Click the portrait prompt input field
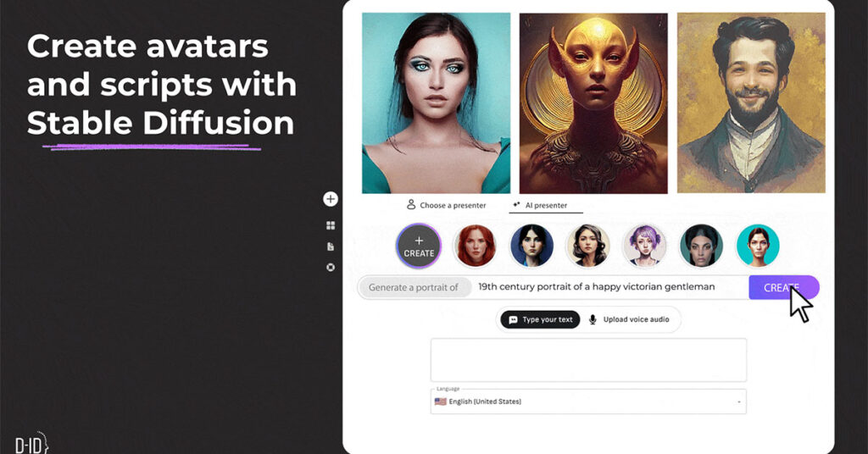Screen dimensions: 868x454 [609, 287]
